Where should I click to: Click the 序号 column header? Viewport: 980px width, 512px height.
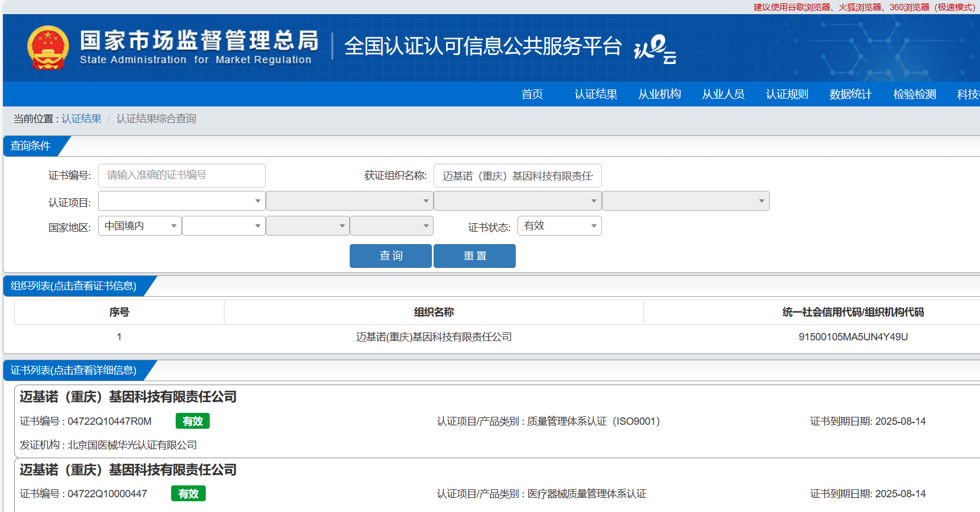[119, 312]
